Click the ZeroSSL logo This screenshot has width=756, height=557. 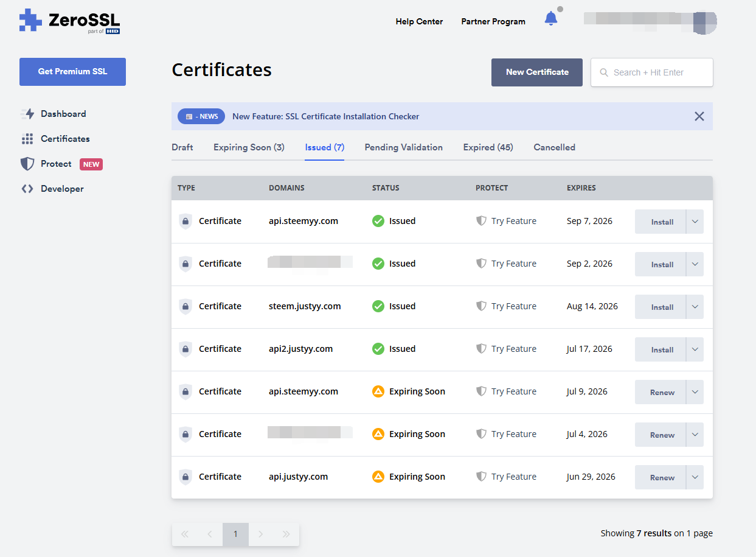click(69, 21)
